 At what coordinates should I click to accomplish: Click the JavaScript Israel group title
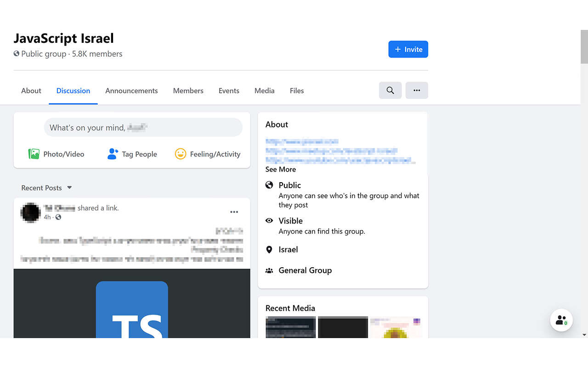point(63,38)
